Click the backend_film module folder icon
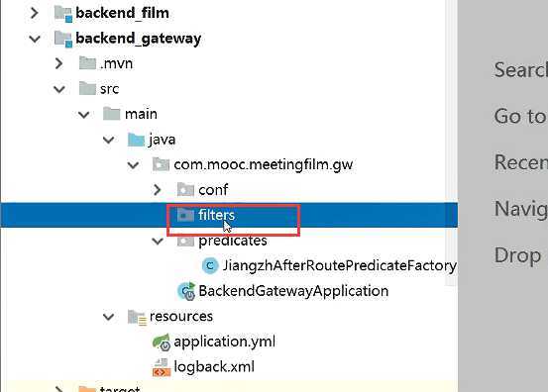This screenshot has width=548, height=392. (x=63, y=13)
